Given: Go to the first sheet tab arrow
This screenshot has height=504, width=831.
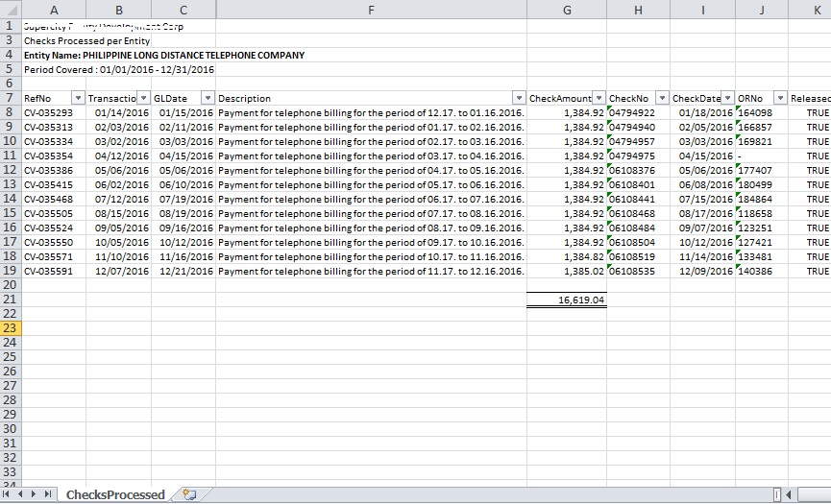Looking at the screenshot, I should click(x=7, y=494).
